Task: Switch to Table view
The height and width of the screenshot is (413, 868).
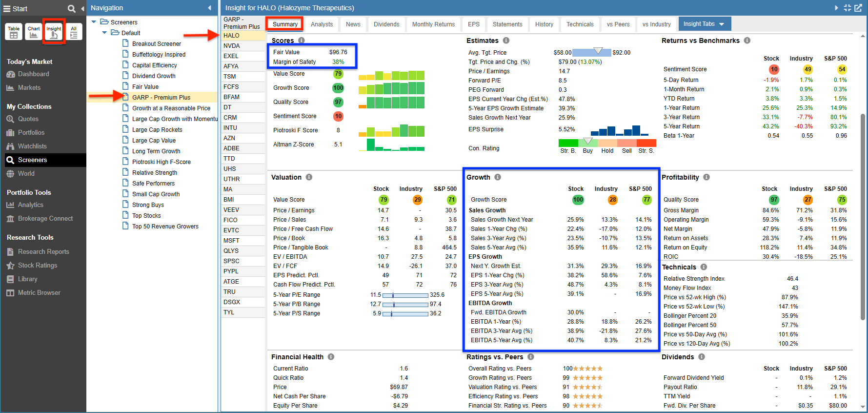Action: coord(14,32)
